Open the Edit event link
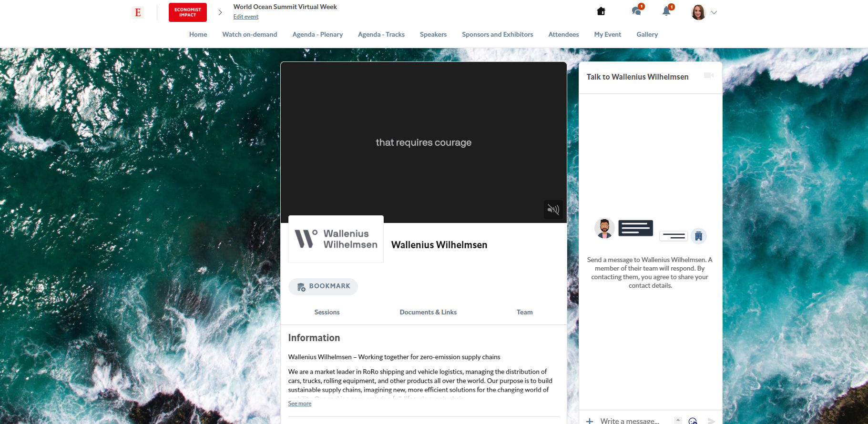The width and height of the screenshot is (868, 424). (246, 17)
